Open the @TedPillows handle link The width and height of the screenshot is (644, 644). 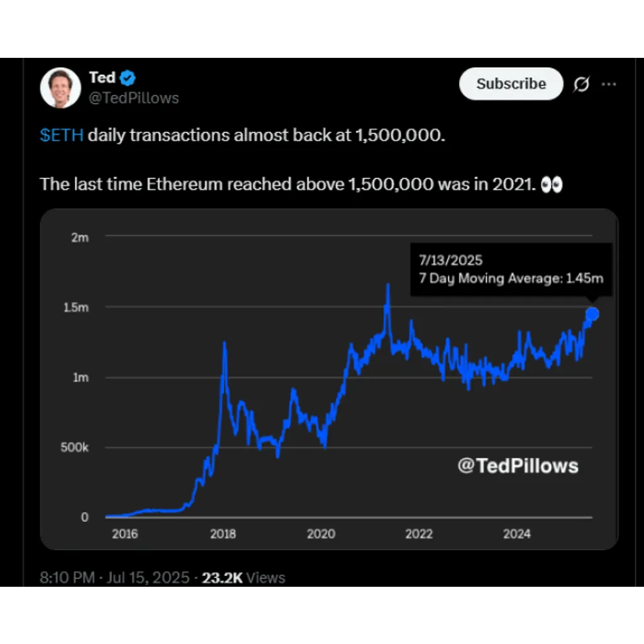(134, 98)
